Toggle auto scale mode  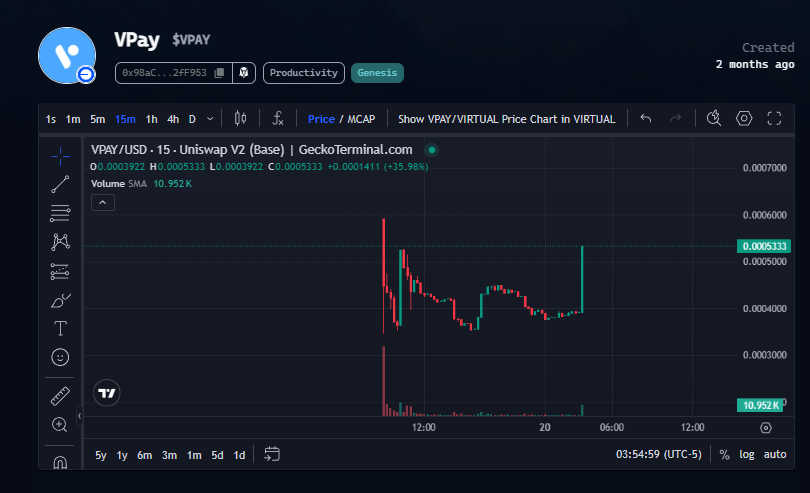pyautogui.click(x=775, y=454)
